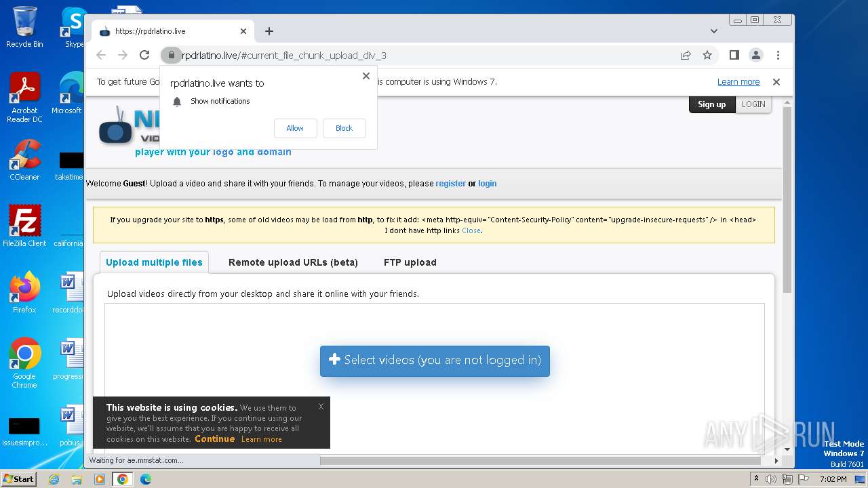This screenshot has height=488, width=868.
Task: Open cookie Learn more link
Action: pyautogui.click(x=261, y=439)
